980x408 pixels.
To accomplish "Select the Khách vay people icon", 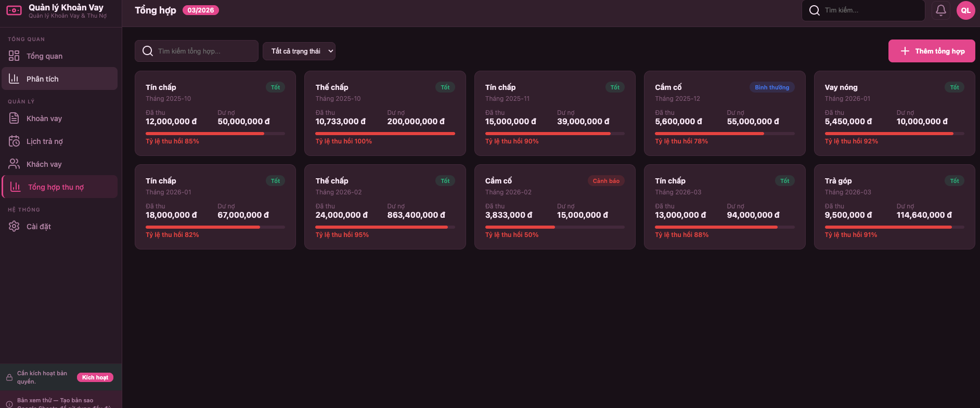I will pyautogui.click(x=15, y=164).
